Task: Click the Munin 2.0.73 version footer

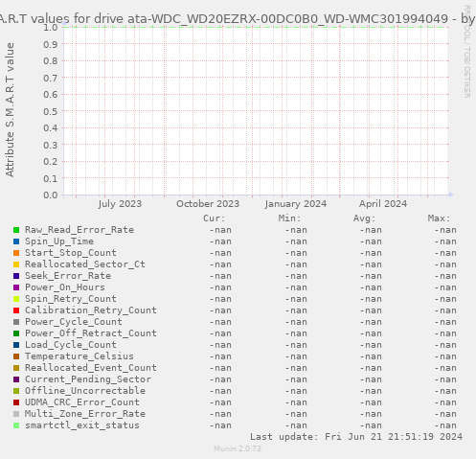Action: coord(238,448)
